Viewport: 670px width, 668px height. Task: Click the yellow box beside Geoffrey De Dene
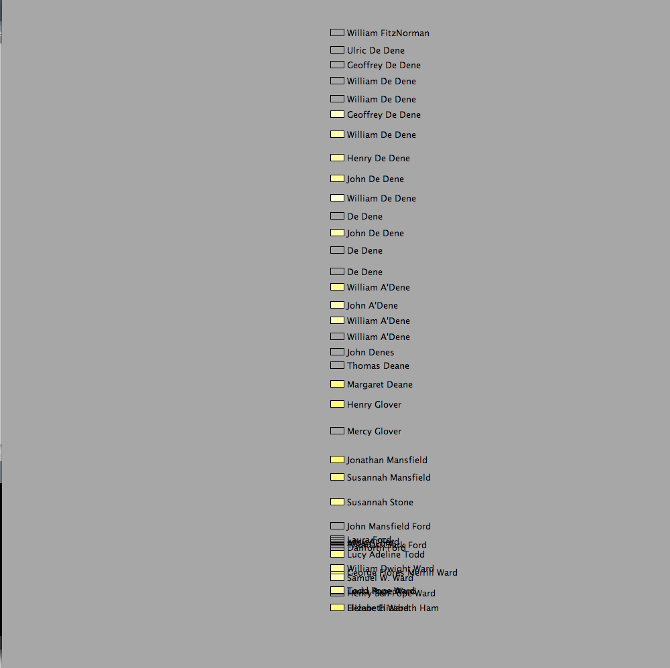tap(337, 114)
